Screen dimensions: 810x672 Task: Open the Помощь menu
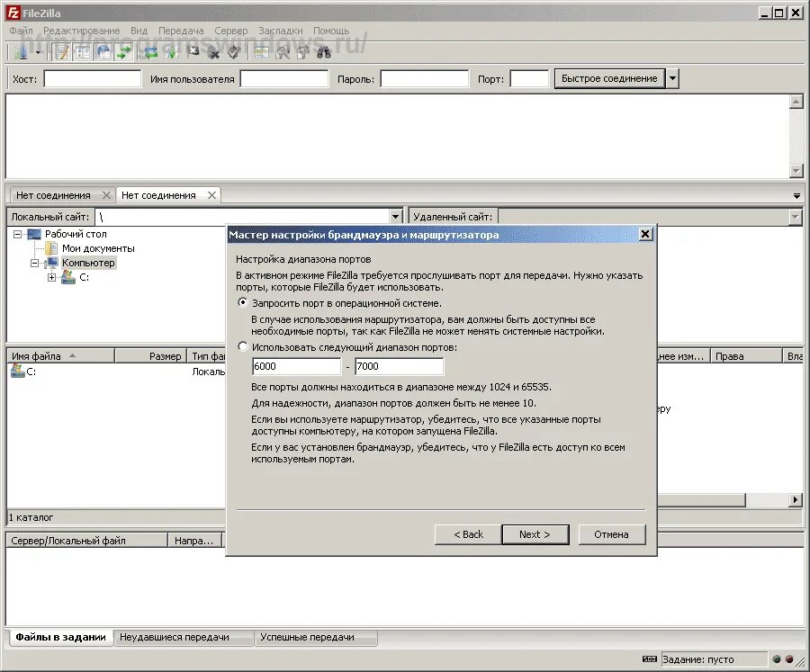(x=331, y=31)
